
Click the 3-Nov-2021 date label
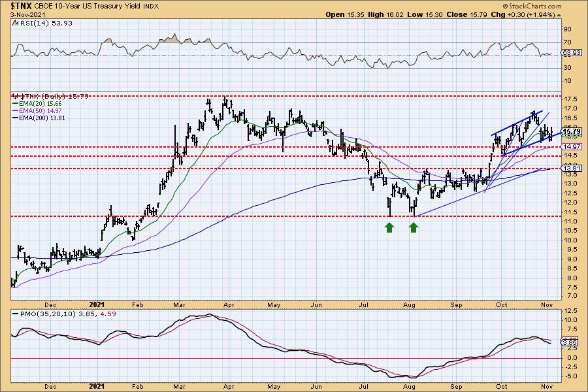(x=27, y=14)
